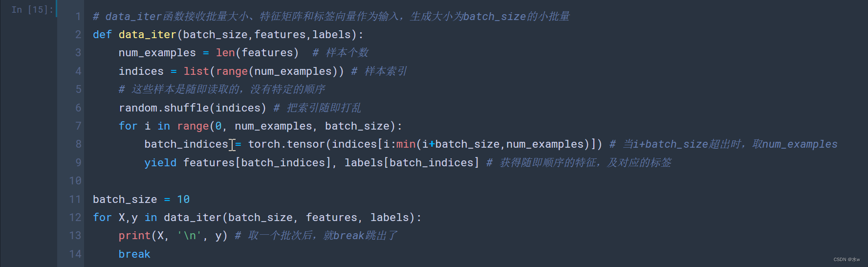Click the In [15] cell prompt

pyautogui.click(x=32, y=10)
